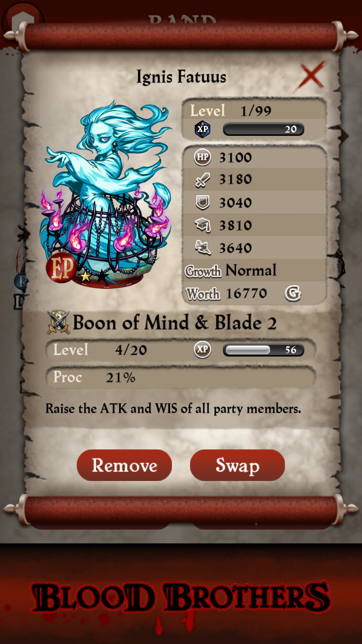The height and width of the screenshot is (644, 362).
Task: Tap the Boon of Mind & Blade 2 skill title
Action: [x=175, y=323]
